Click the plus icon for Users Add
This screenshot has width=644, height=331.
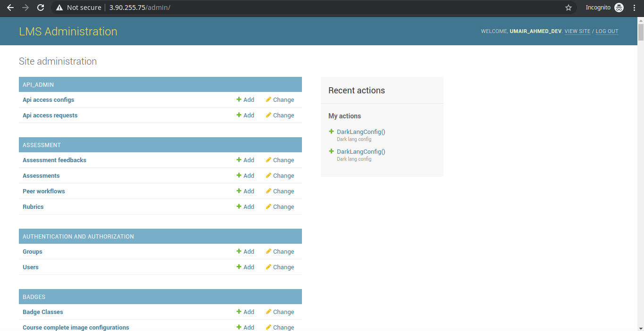pyautogui.click(x=239, y=267)
